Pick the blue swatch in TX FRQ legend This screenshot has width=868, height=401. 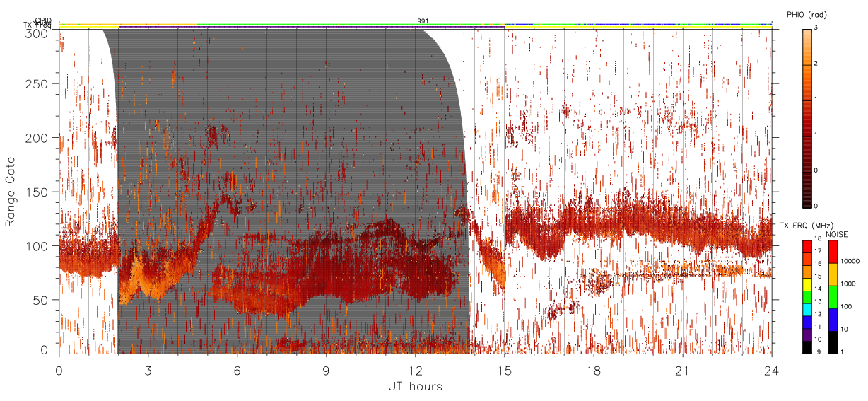[807, 322]
